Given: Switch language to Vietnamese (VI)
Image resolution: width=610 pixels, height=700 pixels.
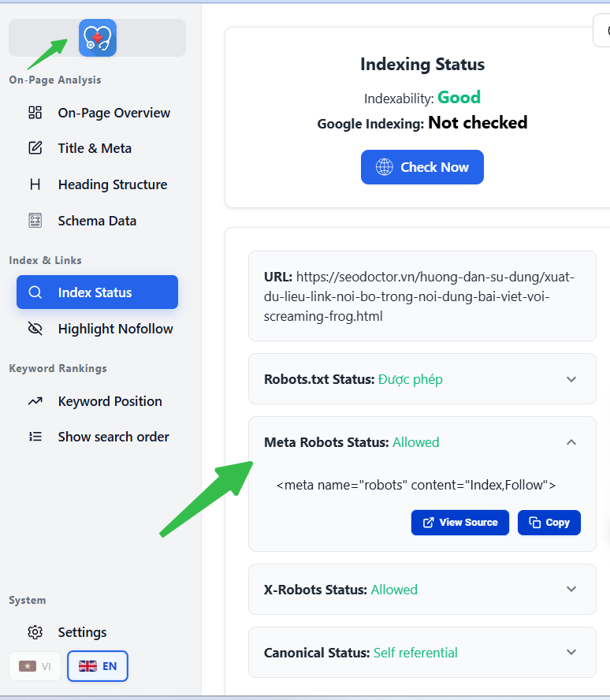Looking at the screenshot, I should click(35, 666).
